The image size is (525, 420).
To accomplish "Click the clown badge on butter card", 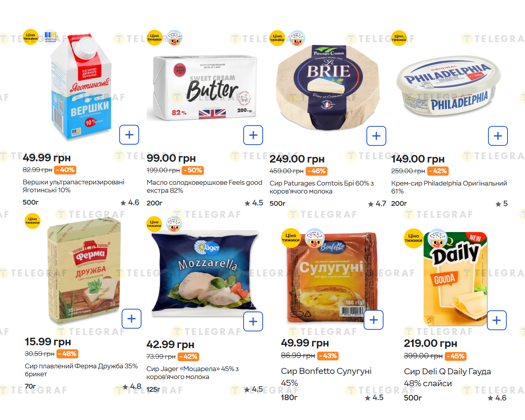I will (174, 38).
